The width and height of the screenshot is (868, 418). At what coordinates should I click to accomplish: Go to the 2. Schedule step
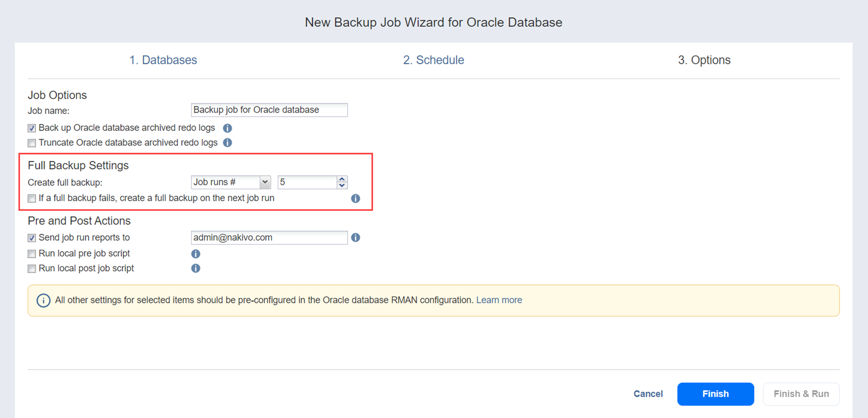[x=433, y=60]
